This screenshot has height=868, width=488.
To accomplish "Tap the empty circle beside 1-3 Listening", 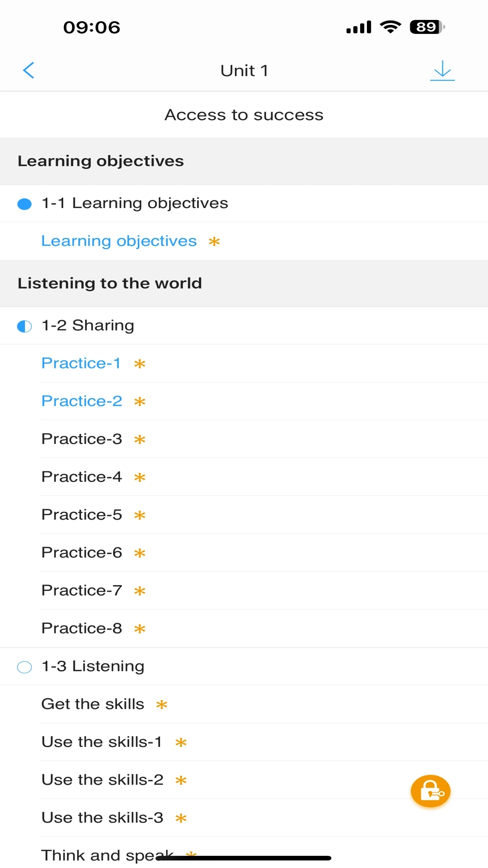I will pos(24,667).
